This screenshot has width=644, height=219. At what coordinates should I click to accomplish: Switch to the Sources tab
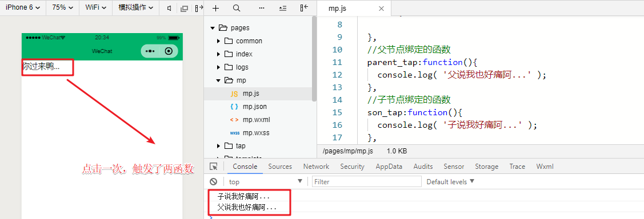pyautogui.click(x=280, y=167)
